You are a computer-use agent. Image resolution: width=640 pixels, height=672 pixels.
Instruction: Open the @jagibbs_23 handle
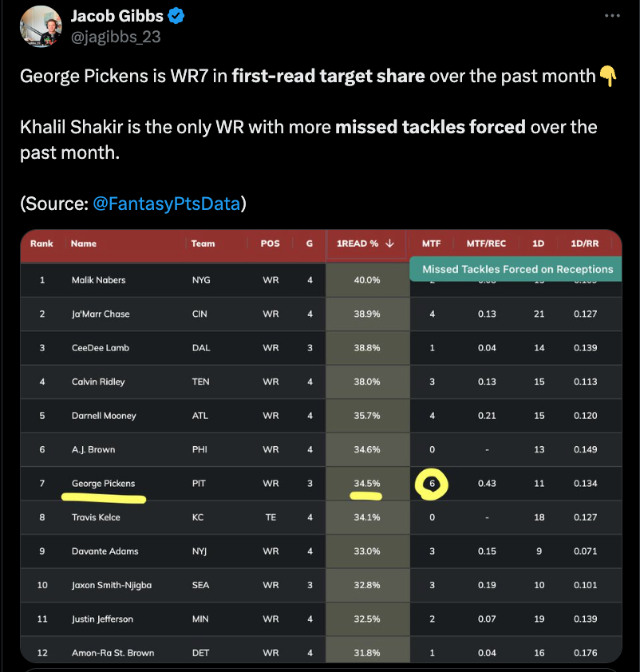point(116,37)
